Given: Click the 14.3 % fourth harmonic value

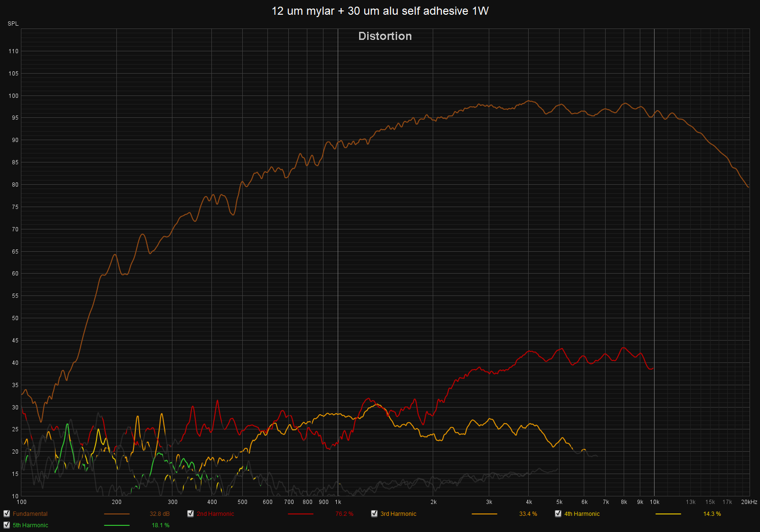Looking at the screenshot, I should [x=712, y=514].
